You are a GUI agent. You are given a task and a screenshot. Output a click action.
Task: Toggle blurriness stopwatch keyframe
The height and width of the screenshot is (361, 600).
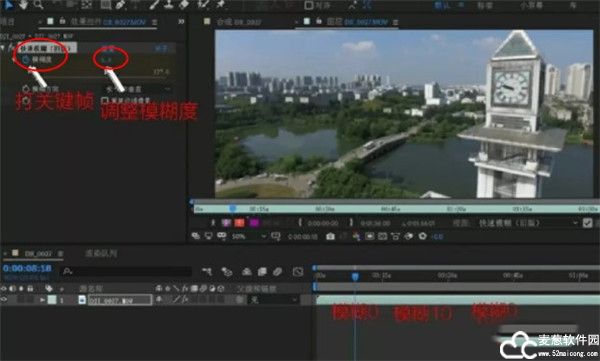pos(26,59)
